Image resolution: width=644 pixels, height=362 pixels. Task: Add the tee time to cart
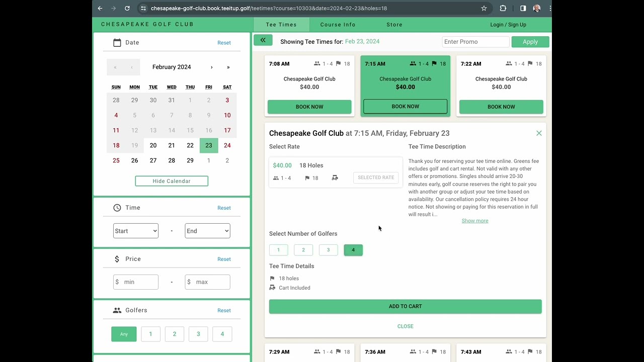click(406, 306)
